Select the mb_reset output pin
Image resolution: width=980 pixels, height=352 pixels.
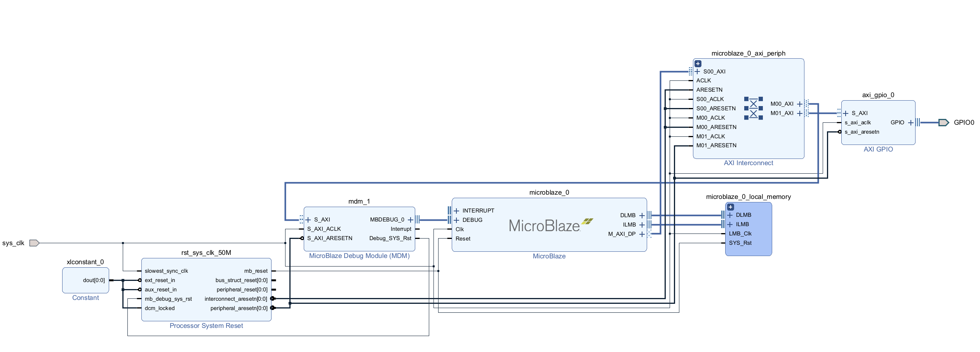point(256,271)
